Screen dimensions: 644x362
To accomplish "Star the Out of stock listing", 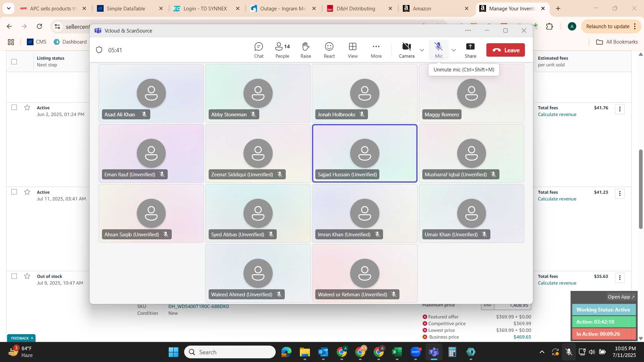I will coord(27,276).
